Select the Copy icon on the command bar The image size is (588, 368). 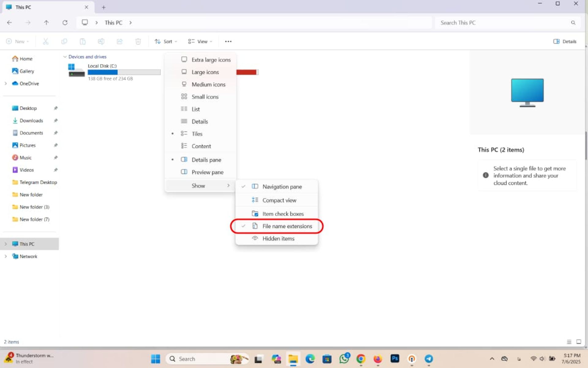64,41
